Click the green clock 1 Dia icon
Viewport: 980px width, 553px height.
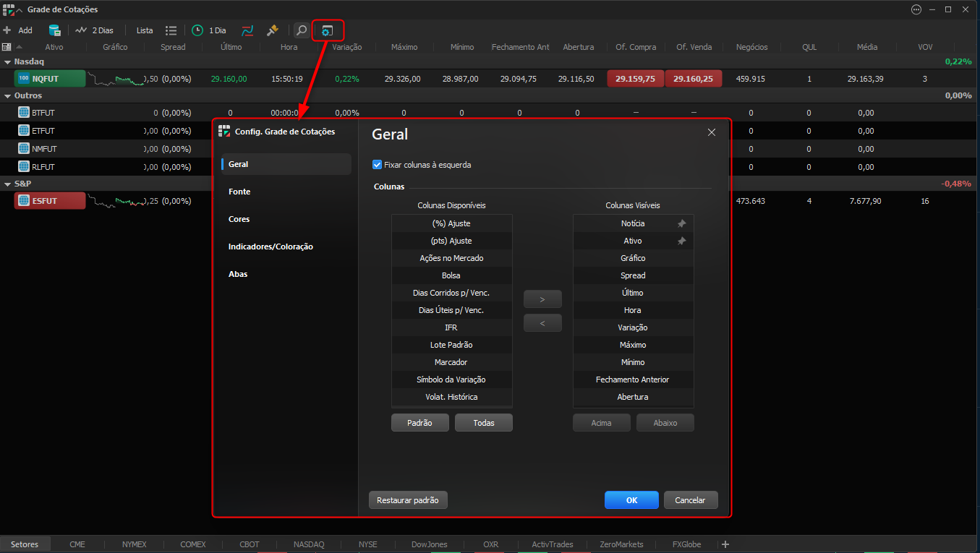[197, 30]
